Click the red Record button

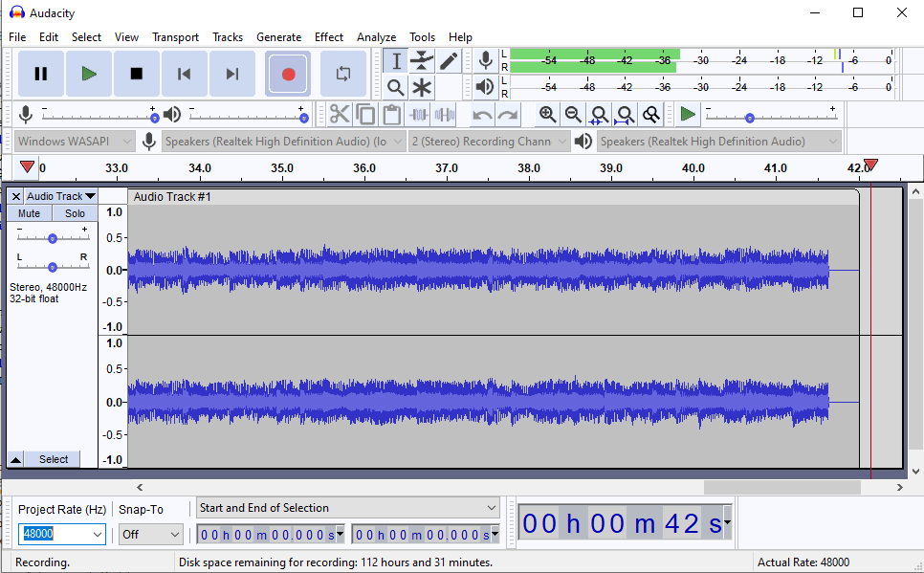pyautogui.click(x=288, y=74)
